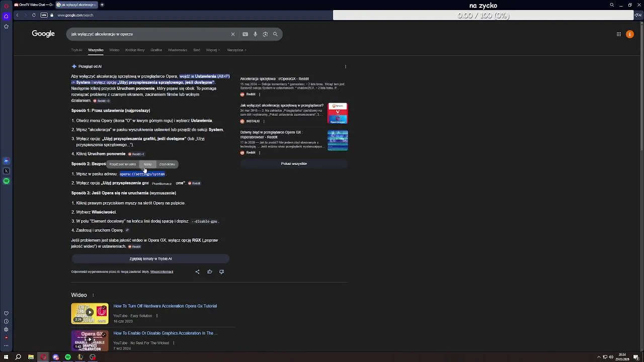Open options next to Wideo heading

click(93, 295)
